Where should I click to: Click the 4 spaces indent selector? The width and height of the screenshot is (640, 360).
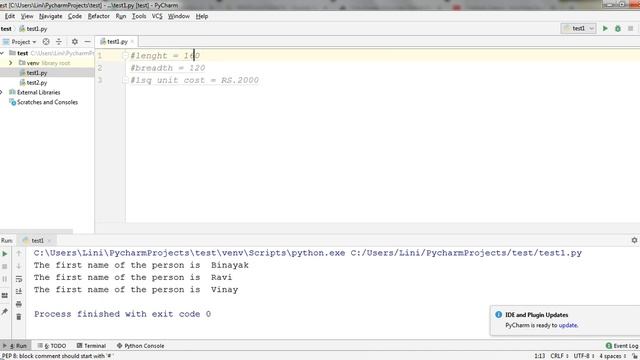pos(612,356)
